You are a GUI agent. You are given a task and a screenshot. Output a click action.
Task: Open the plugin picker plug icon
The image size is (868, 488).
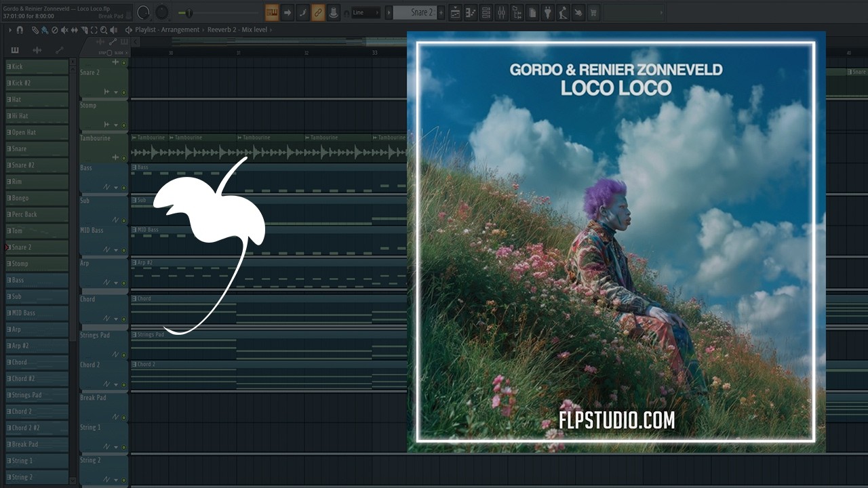tap(548, 13)
